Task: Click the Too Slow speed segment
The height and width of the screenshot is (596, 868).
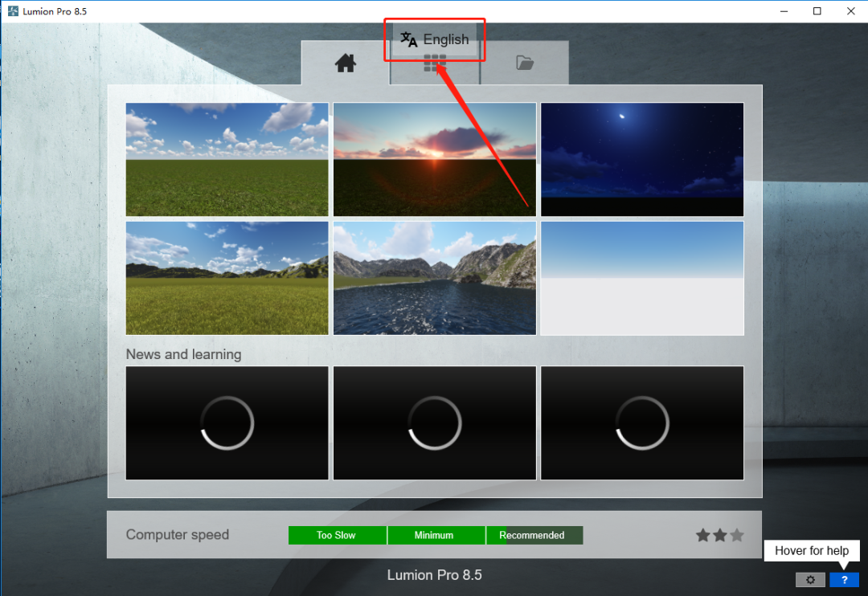Action: tap(337, 535)
